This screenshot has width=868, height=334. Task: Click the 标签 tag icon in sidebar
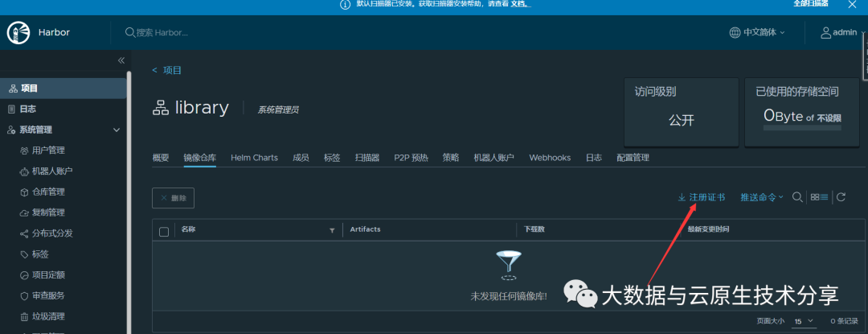tap(24, 254)
